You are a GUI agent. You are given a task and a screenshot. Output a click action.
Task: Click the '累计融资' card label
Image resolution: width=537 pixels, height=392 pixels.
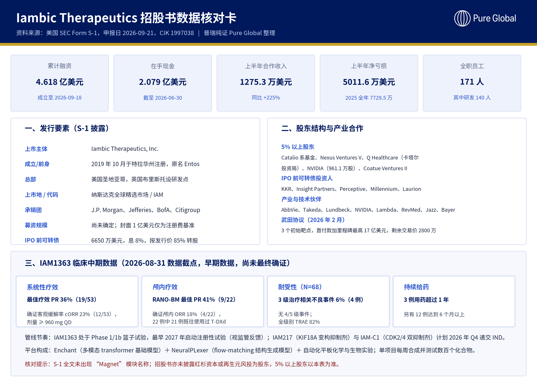coord(60,66)
